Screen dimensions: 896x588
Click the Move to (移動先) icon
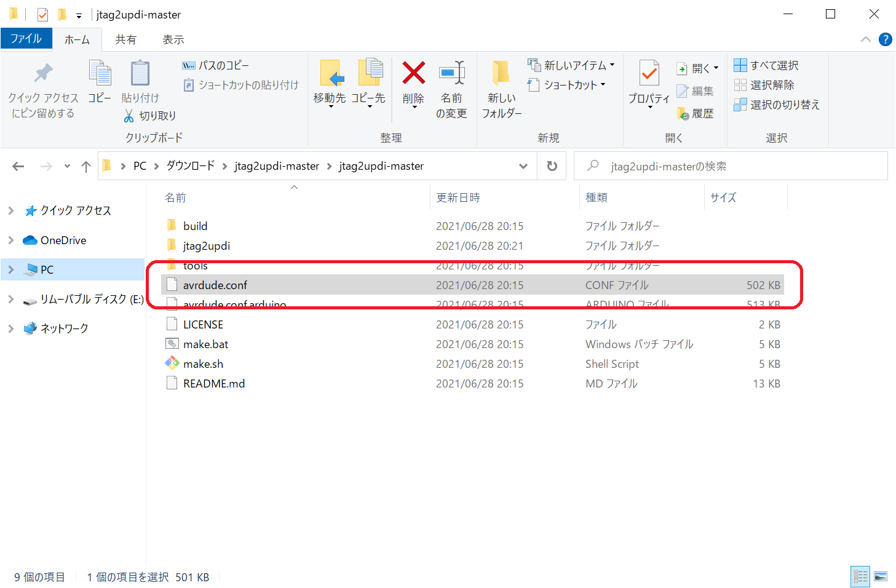[330, 74]
